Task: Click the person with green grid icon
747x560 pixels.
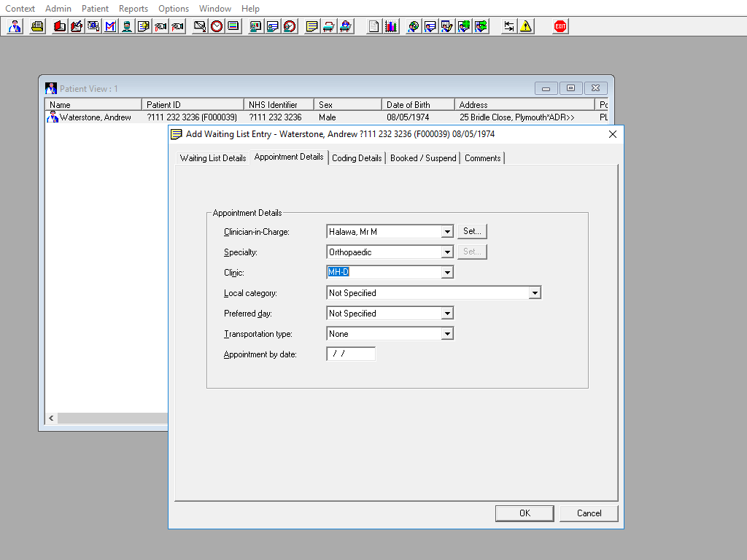Action: [463, 26]
